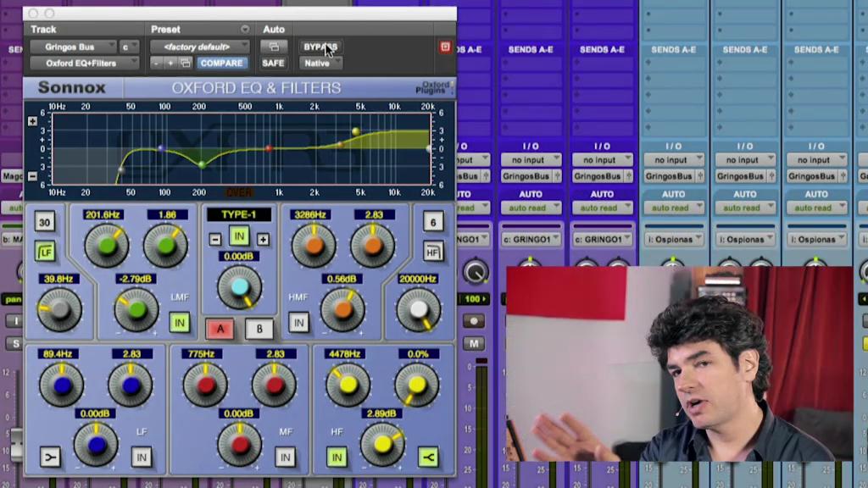Viewport: 868px width, 488px height.
Task: Click the high filter frequency knob 20000Hz
Action: point(419,310)
